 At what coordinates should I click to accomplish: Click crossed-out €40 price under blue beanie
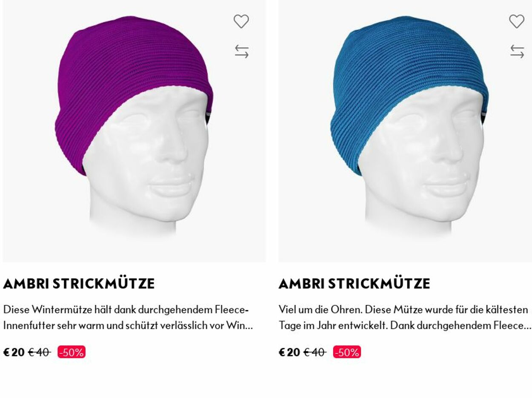pos(315,353)
